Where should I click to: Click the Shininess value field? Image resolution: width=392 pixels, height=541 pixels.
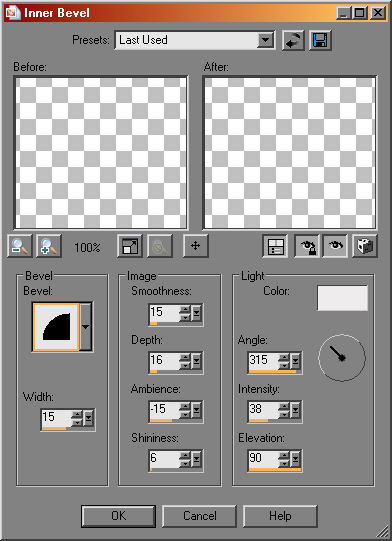(164, 459)
